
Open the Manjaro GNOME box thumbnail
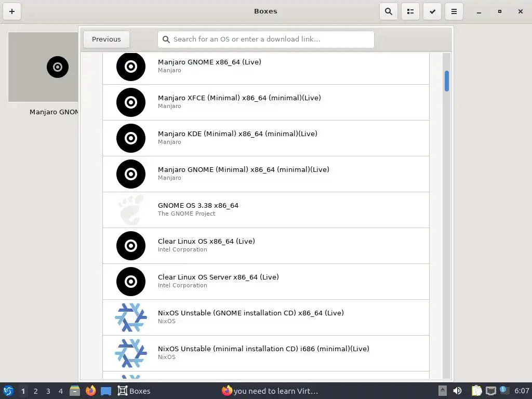43,67
